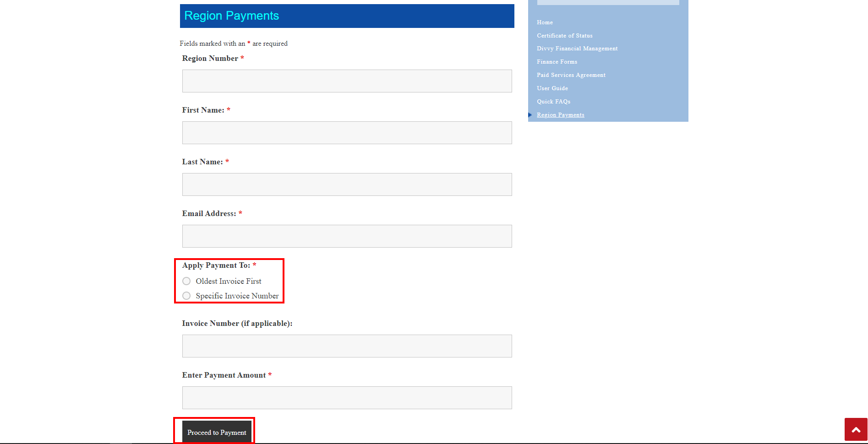Screen dimensions: 868x444
Task: Focus the Region Number input field
Action: tap(347, 81)
